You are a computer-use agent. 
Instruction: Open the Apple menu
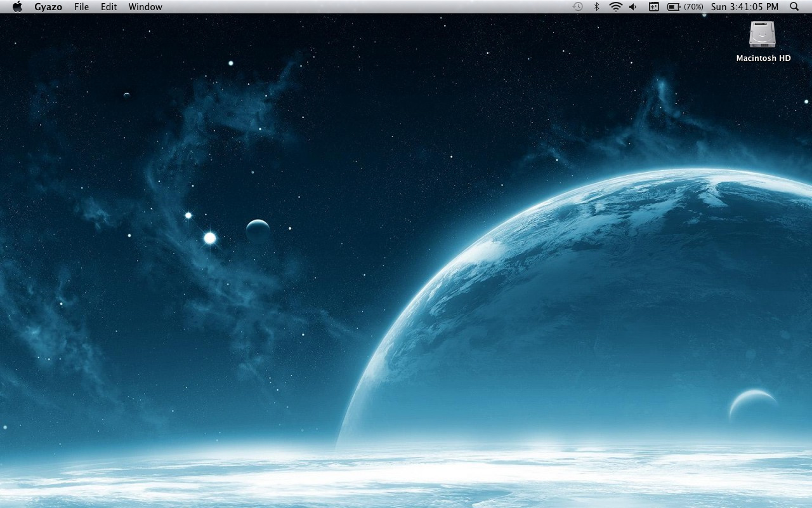17,7
